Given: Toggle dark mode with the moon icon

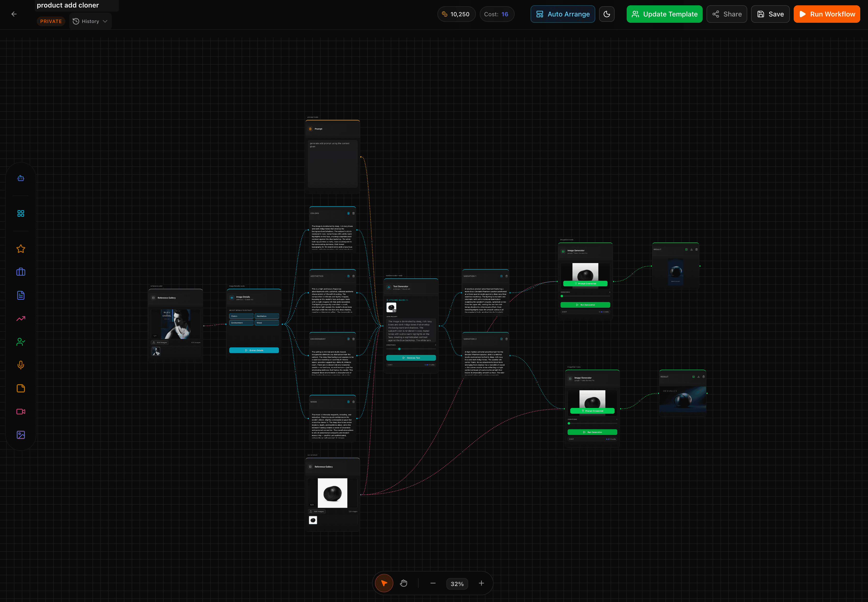Looking at the screenshot, I should [x=607, y=14].
